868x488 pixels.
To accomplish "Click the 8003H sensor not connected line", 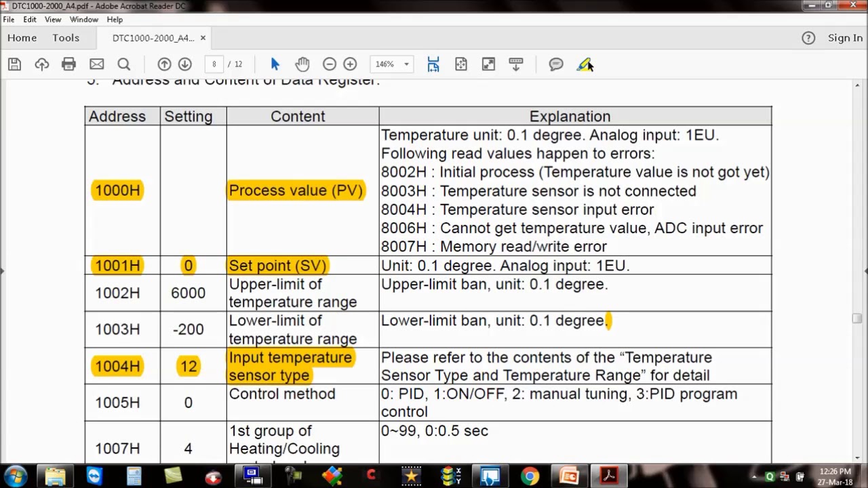I will coord(538,191).
